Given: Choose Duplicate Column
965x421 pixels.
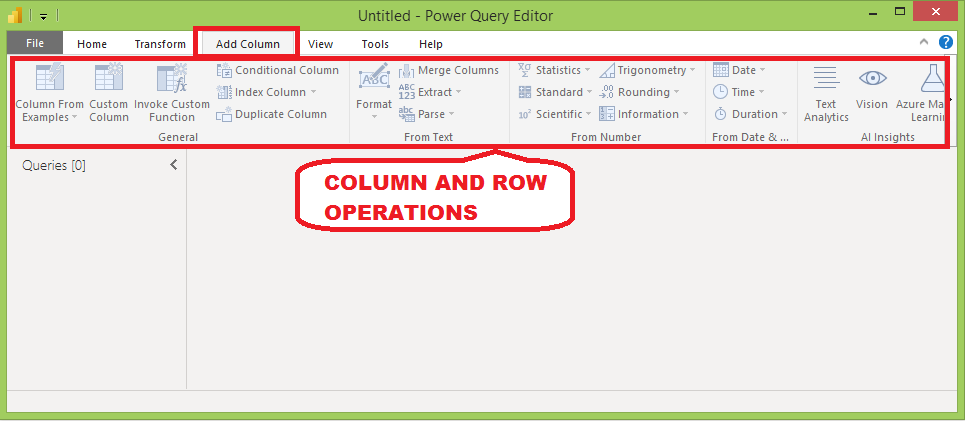Looking at the screenshot, I should (271, 114).
